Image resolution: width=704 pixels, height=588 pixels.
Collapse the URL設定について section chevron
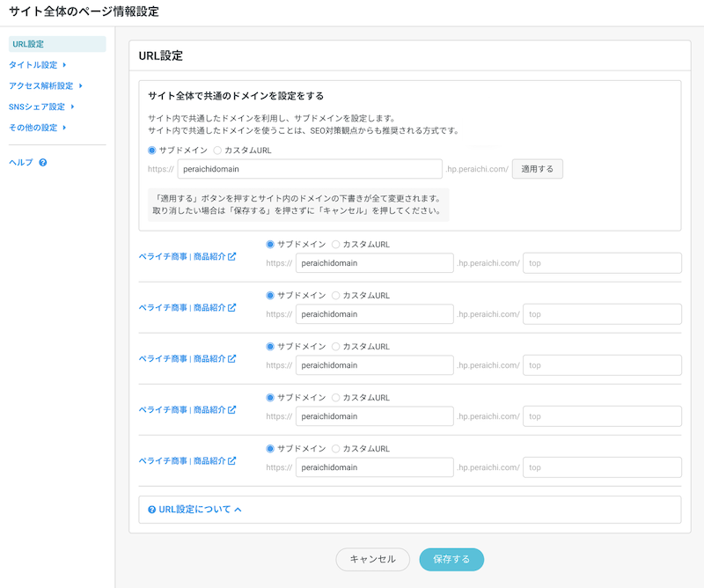tap(238, 510)
